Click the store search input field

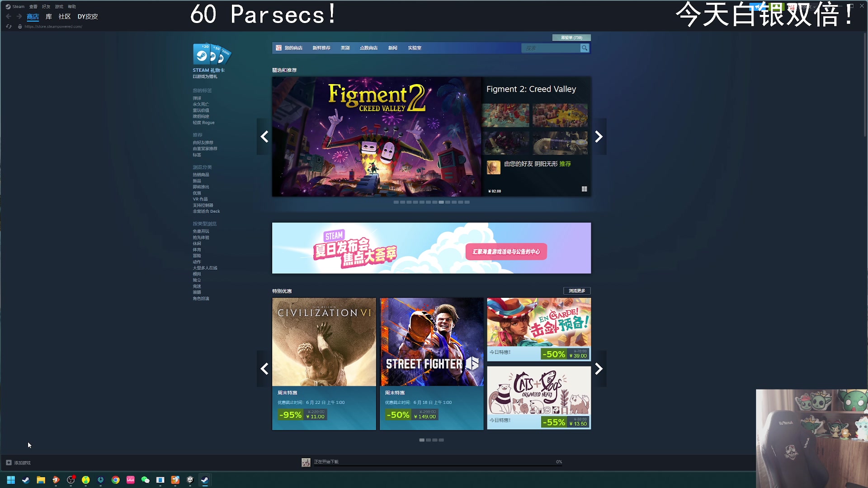(x=551, y=48)
